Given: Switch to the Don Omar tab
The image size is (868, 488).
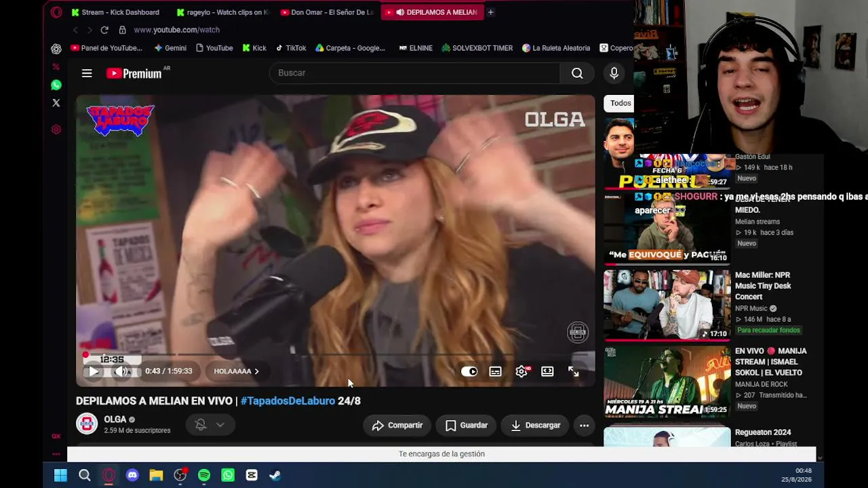Looking at the screenshot, I should [327, 12].
